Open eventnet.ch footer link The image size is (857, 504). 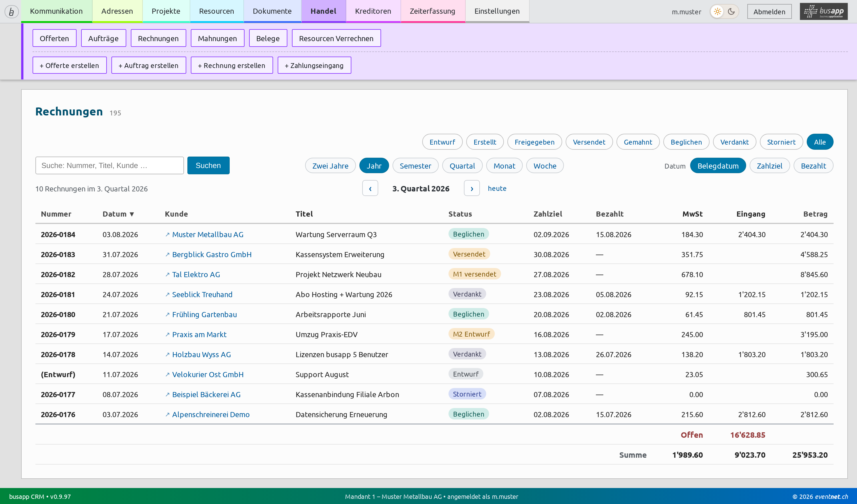pyautogui.click(x=831, y=497)
